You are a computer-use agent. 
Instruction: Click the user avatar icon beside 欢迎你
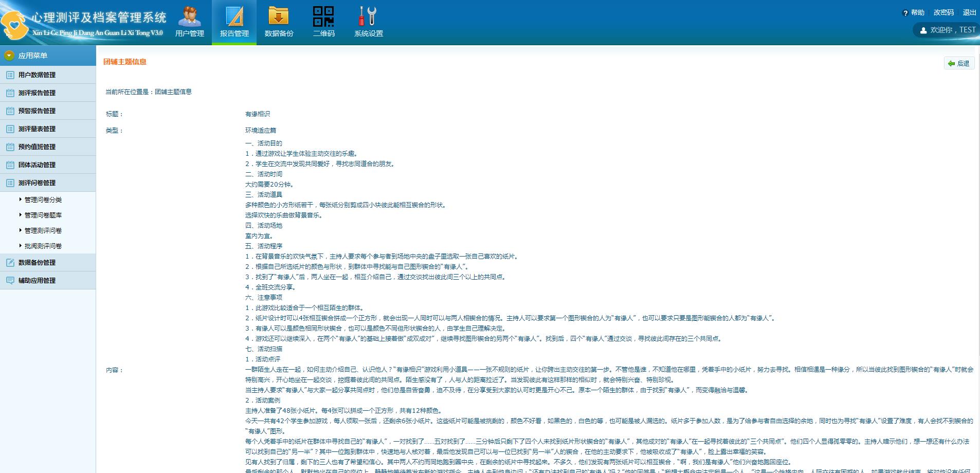[923, 30]
